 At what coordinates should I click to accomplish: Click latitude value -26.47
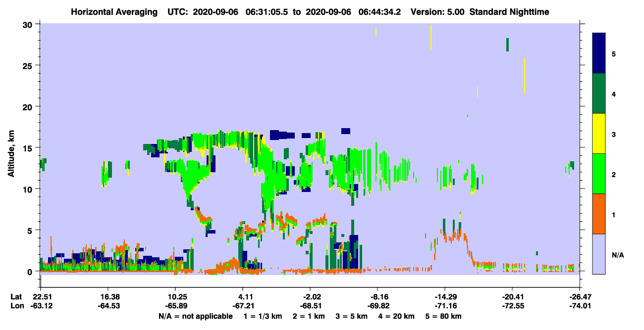(x=580, y=297)
